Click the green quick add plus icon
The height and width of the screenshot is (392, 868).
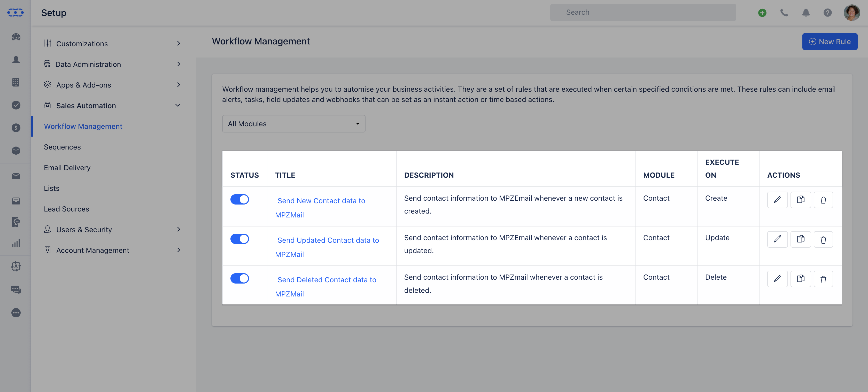click(x=762, y=13)
